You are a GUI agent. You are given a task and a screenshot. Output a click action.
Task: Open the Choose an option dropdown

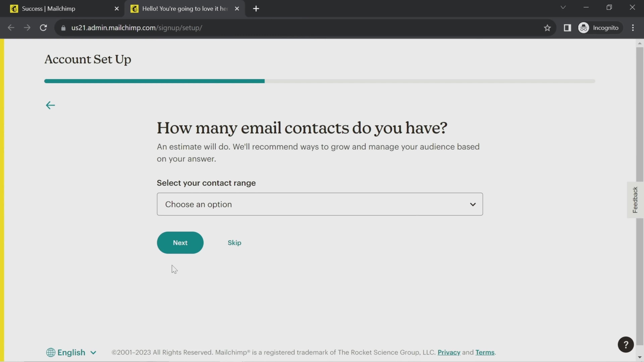[320, 204]
